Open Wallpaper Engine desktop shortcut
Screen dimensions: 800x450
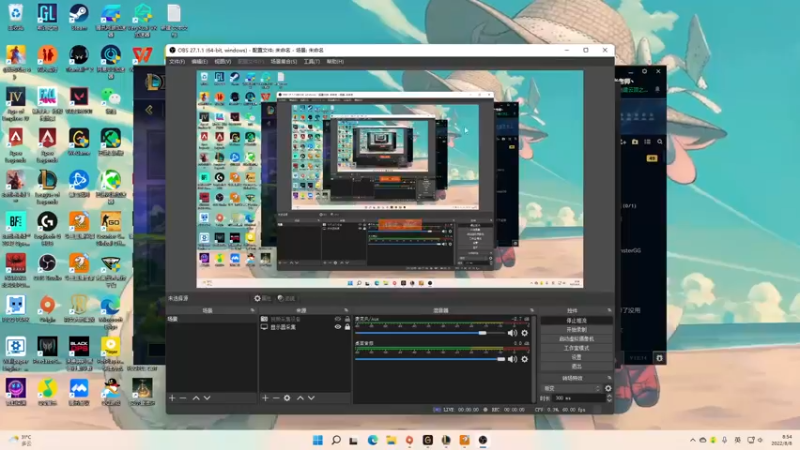click(x=15, y=355)
